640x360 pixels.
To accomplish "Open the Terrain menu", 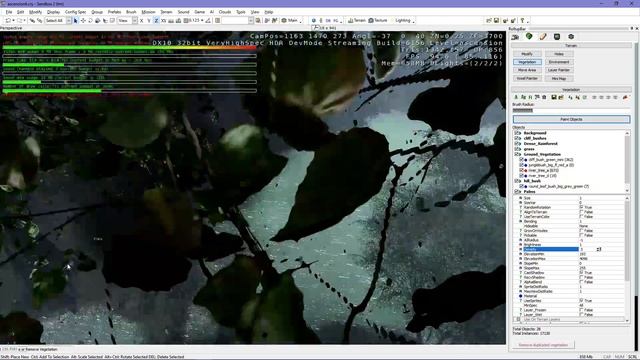I will pos(166,12).
